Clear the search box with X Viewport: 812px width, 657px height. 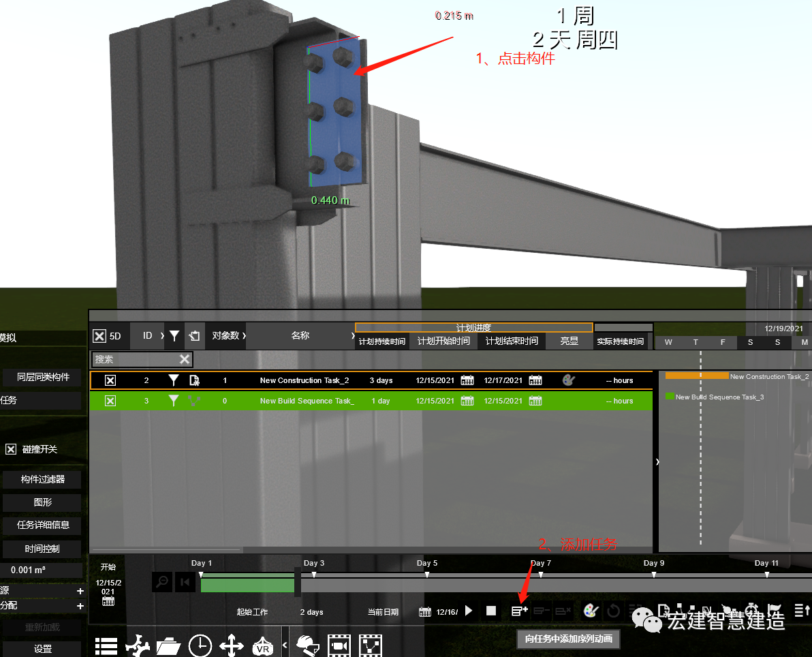click(185, 359)
